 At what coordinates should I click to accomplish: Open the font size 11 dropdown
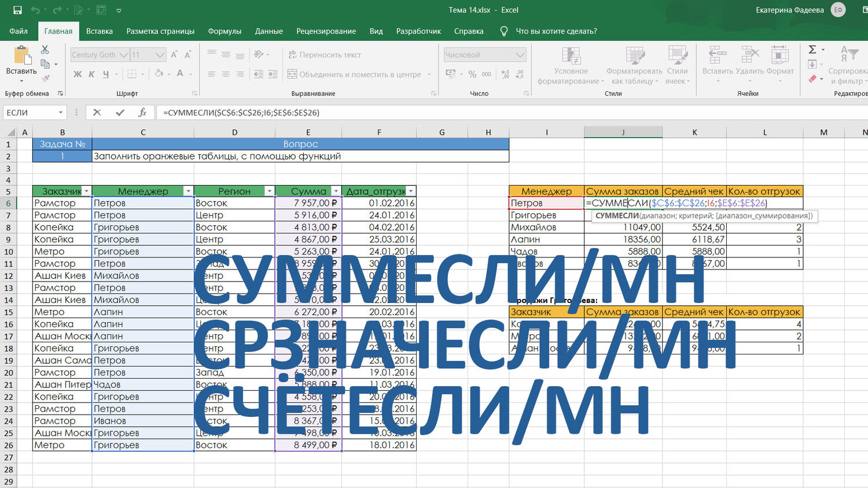pyautogui.click(x=160, y=55)
